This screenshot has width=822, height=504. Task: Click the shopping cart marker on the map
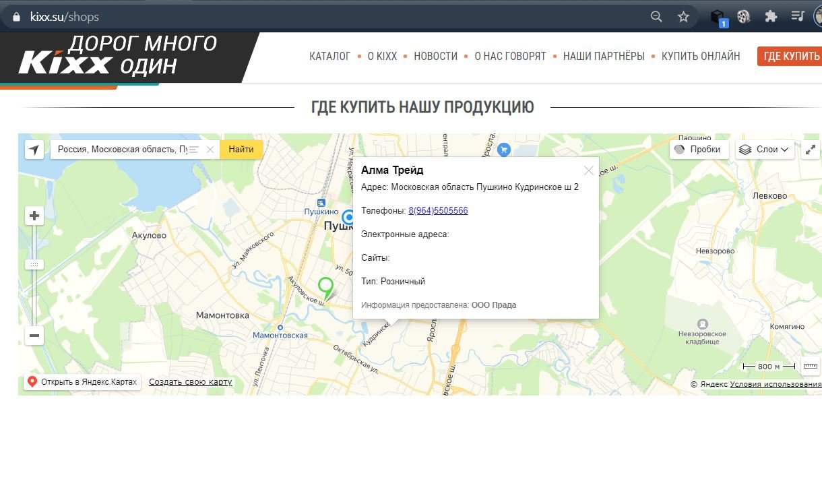[x=503, y=150]
